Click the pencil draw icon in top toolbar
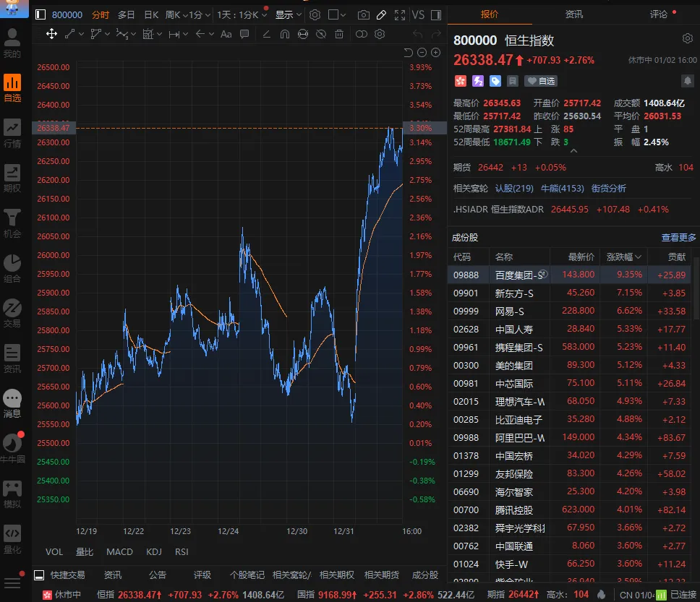This screenshot has width=700, height=602. (381, 14)
